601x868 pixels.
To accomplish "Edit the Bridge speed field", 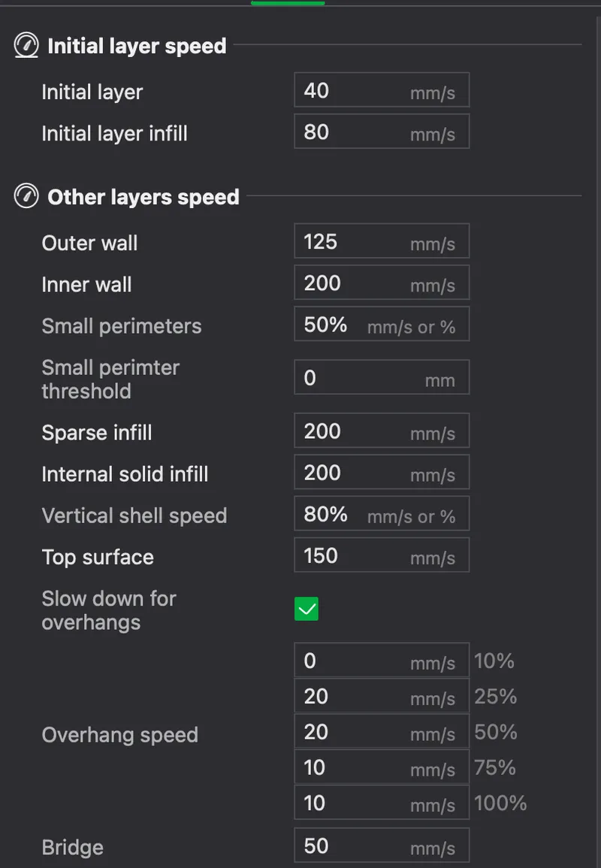I will [x=382, y=845].
